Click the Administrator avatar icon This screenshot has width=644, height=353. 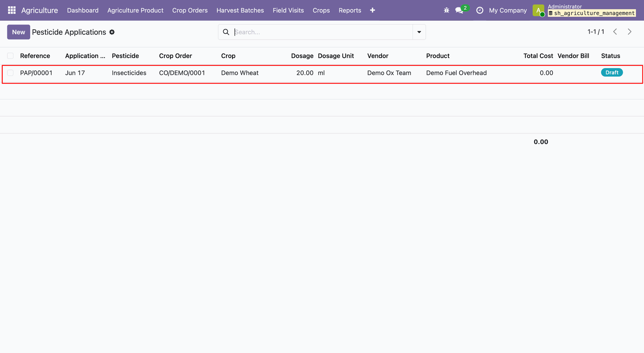[538, 10]
